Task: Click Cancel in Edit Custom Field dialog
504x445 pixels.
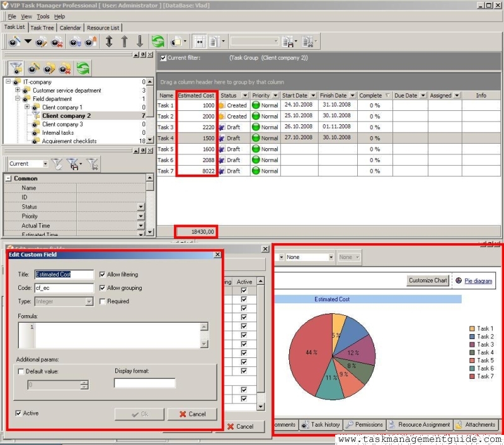Action: pyautogui.click(x=192, y=414)
